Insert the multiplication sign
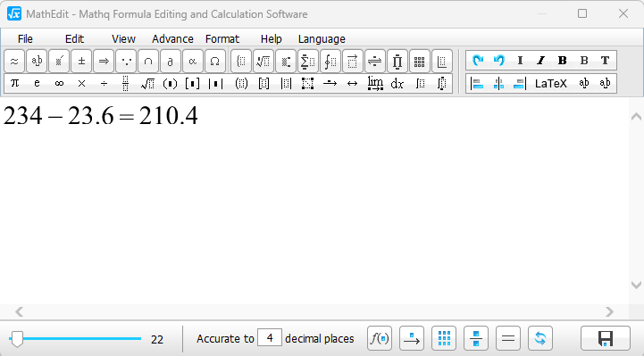 point(82,83)
